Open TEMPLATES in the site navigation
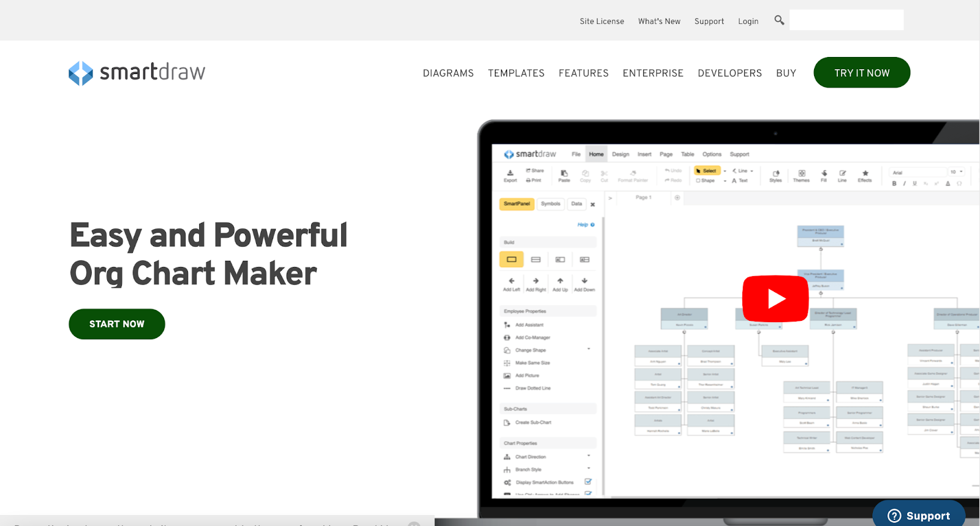 tap(516, 73)
